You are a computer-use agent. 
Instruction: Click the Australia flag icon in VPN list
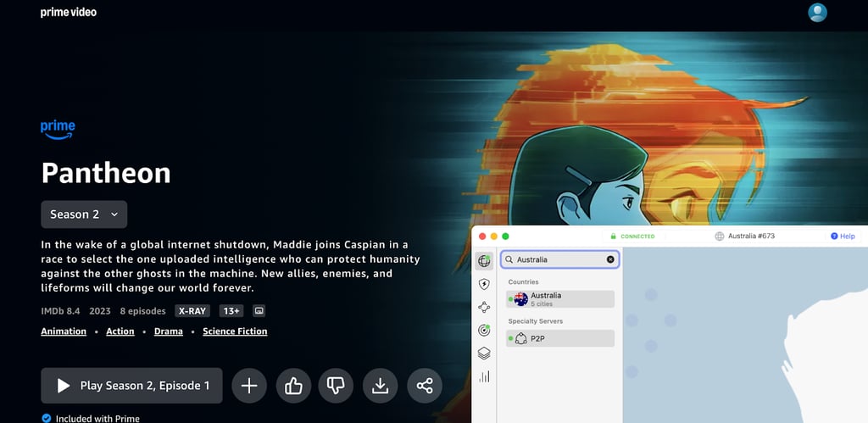[520, 299]
